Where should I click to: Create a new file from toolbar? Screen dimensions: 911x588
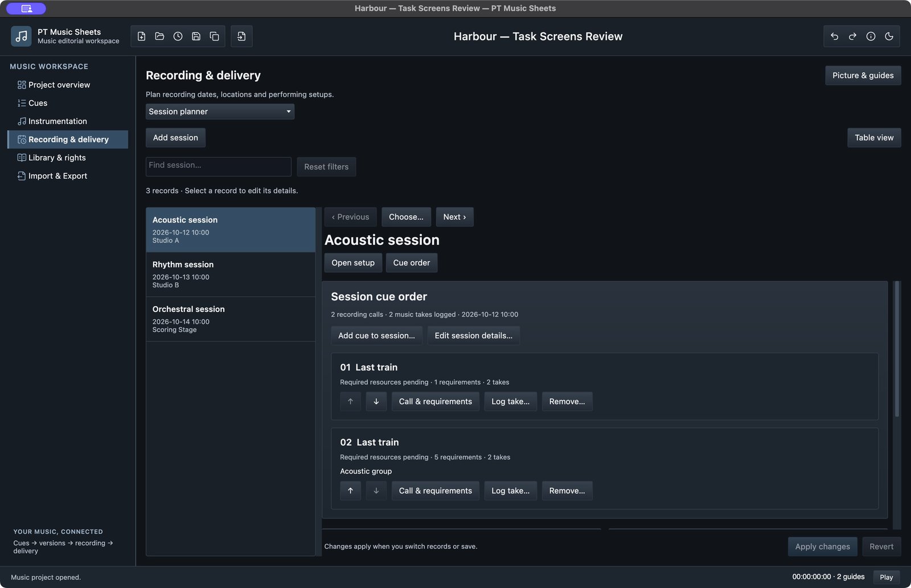(142, 36)
